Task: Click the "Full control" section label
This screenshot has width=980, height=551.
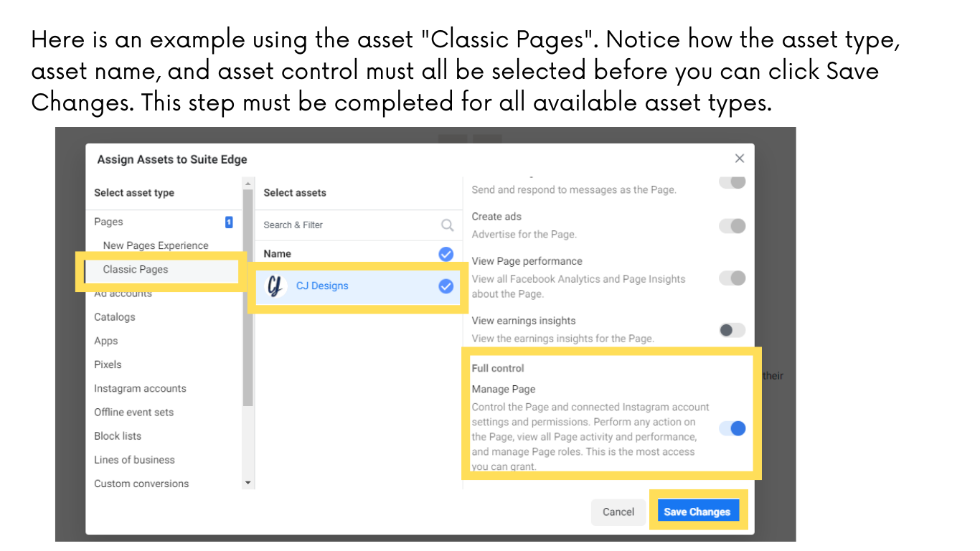Action: [498, 368]
